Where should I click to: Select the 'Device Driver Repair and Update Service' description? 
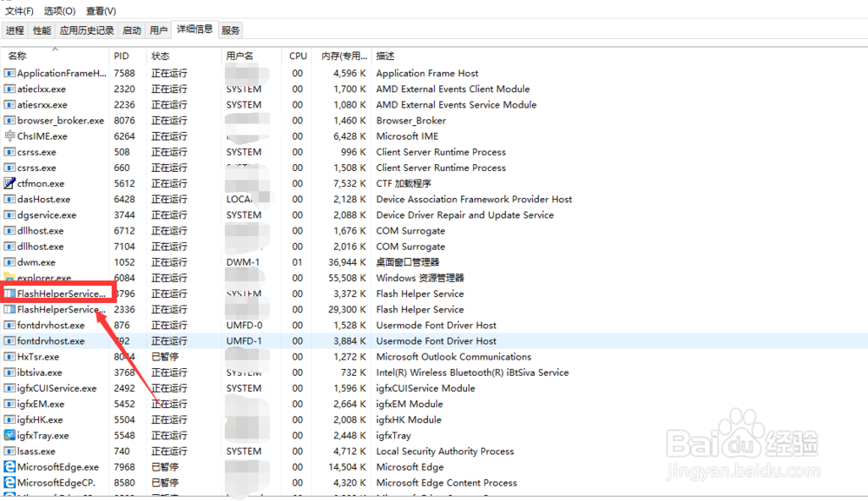click(x=465, y=214)
